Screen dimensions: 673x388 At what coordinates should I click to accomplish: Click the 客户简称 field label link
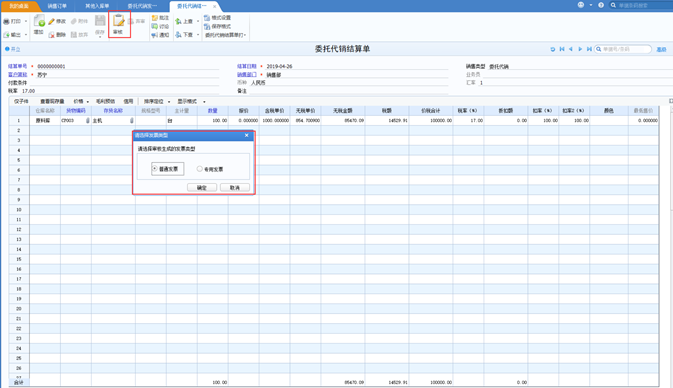(18, 75)
